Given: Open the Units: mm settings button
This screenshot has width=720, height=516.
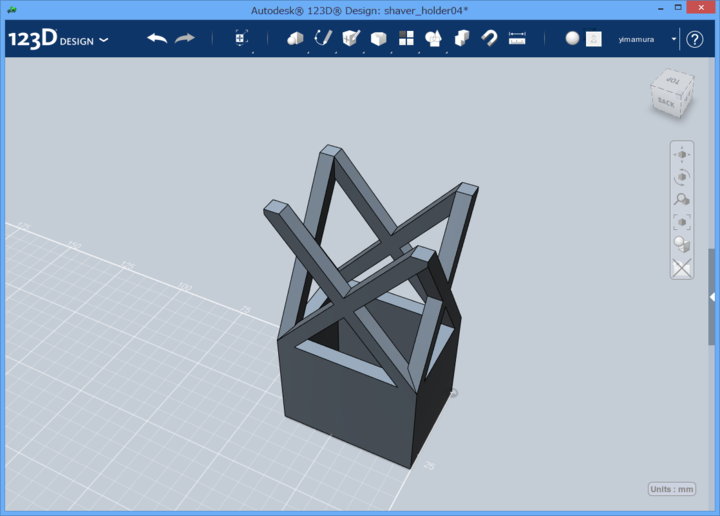Looking at the screenshot, I should point(672,489).
